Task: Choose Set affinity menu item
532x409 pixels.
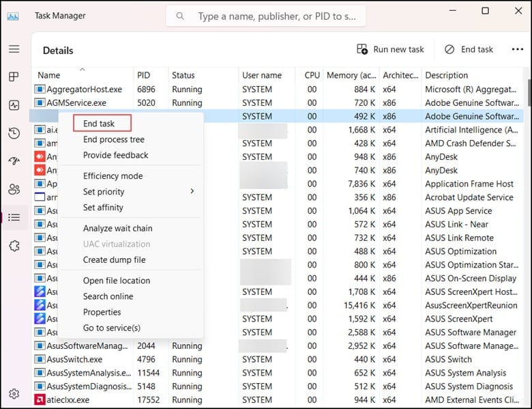Action: tap(103, 207)
